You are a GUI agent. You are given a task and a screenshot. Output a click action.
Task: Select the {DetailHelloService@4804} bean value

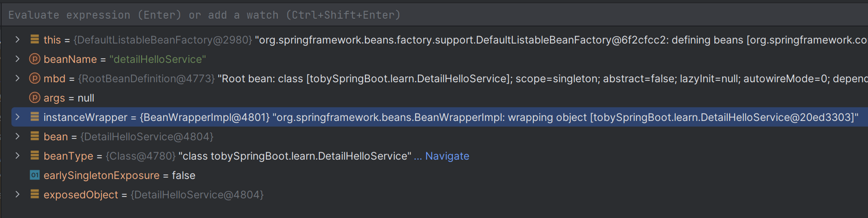coord(147,137)
